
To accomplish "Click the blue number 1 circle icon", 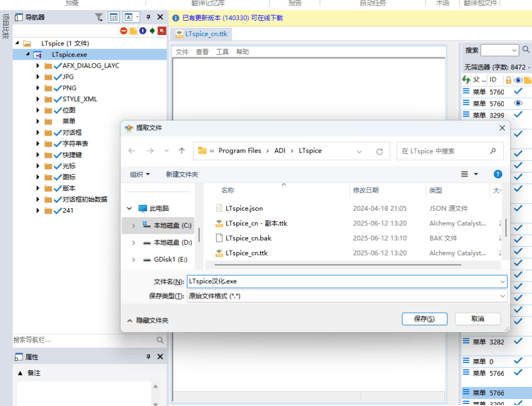I will click(143, 31).
